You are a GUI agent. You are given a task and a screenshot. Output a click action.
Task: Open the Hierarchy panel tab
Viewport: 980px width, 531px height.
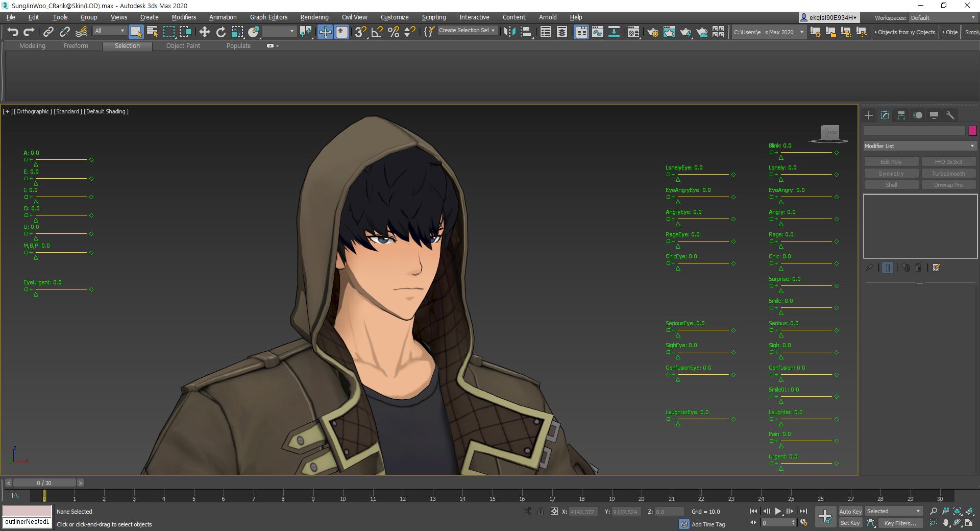point(901,115)
